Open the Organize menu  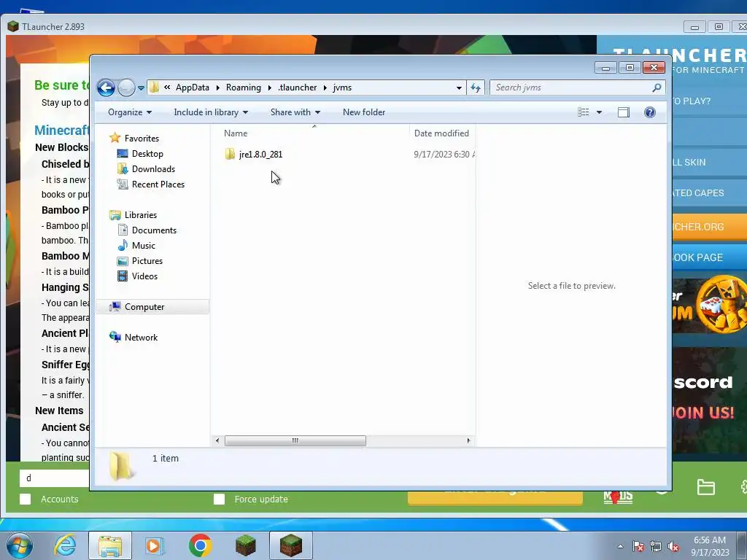pyautogui.click(x=130, y=112)
